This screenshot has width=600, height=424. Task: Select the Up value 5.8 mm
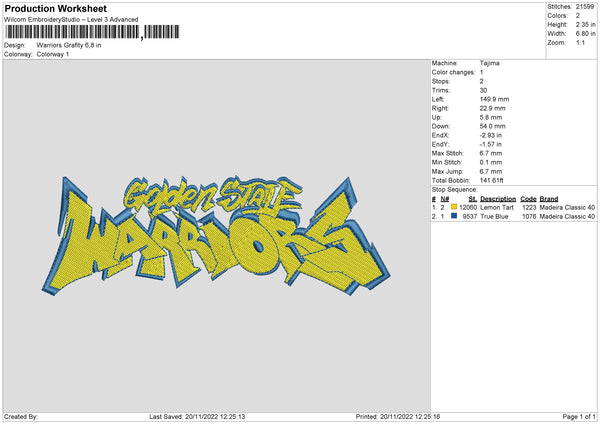pyautogui.click(x=491, y=117)
